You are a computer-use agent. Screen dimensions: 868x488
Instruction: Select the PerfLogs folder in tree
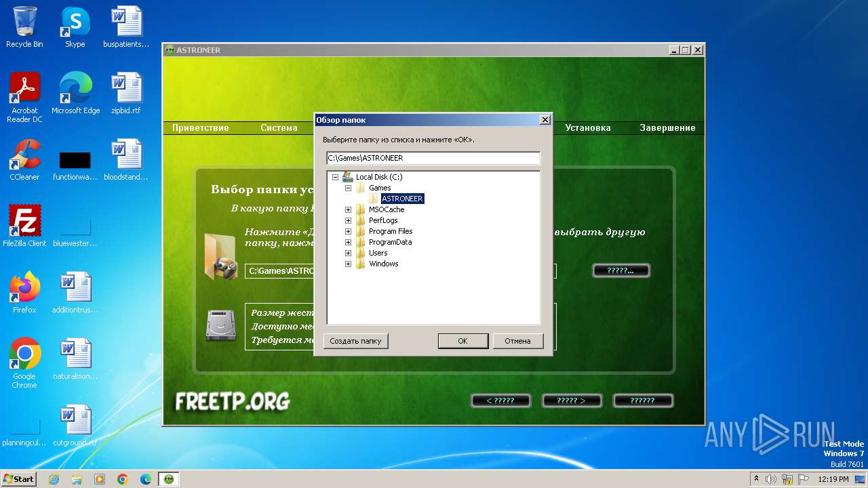tap(383, 220)
